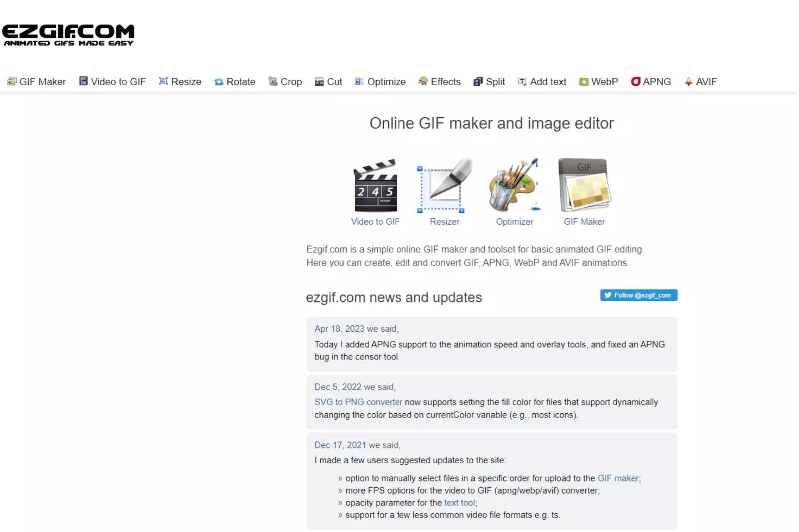Viewport: 799px width, 532px height.
Task: Click the Add text nav icon
Action: coord(522,82)
